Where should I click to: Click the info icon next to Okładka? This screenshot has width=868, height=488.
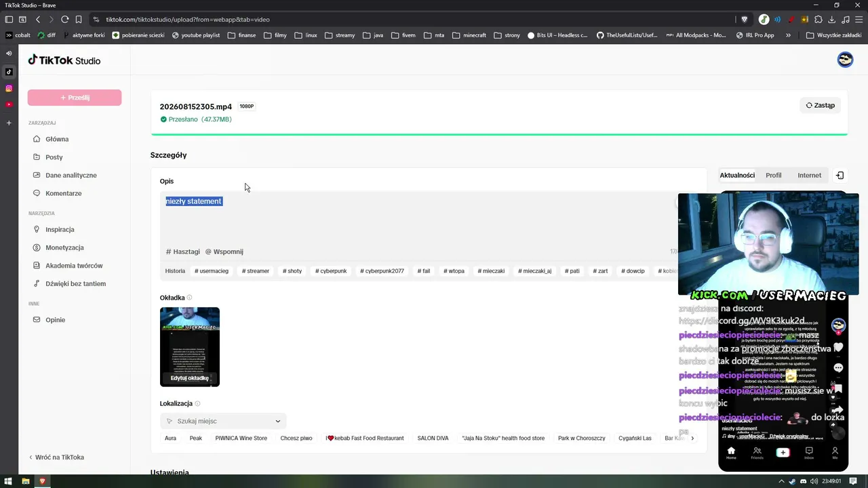[189, 298]
